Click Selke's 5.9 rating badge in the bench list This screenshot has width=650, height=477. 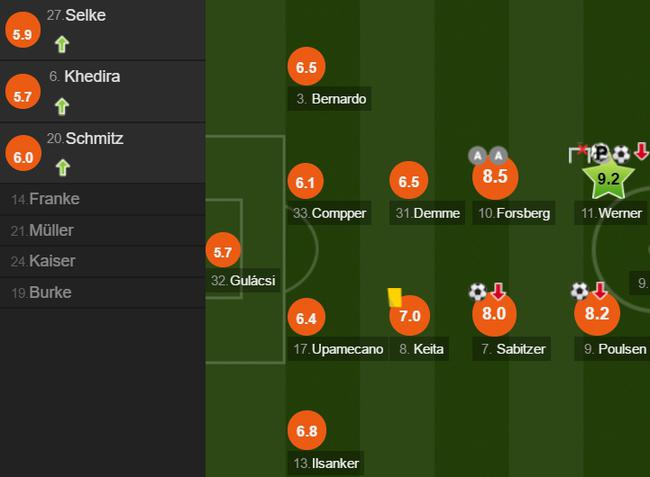point(21,33)
